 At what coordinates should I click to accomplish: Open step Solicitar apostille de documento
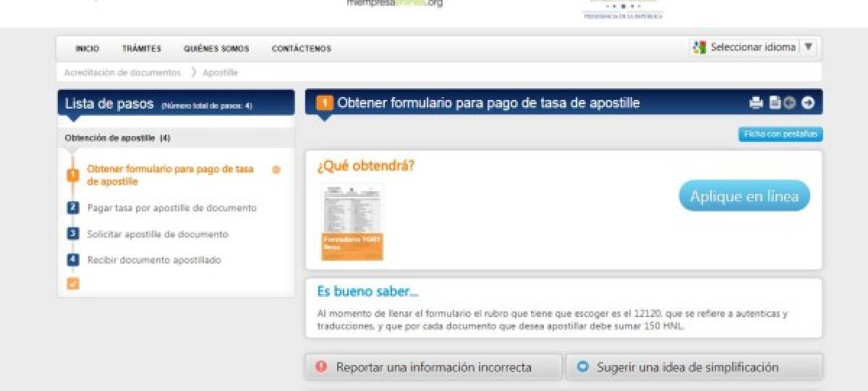(x=158, y=234)
